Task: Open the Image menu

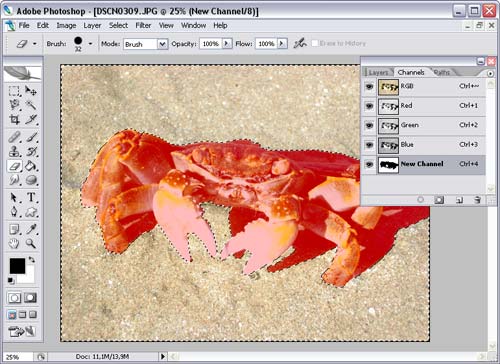Action: 66,25
